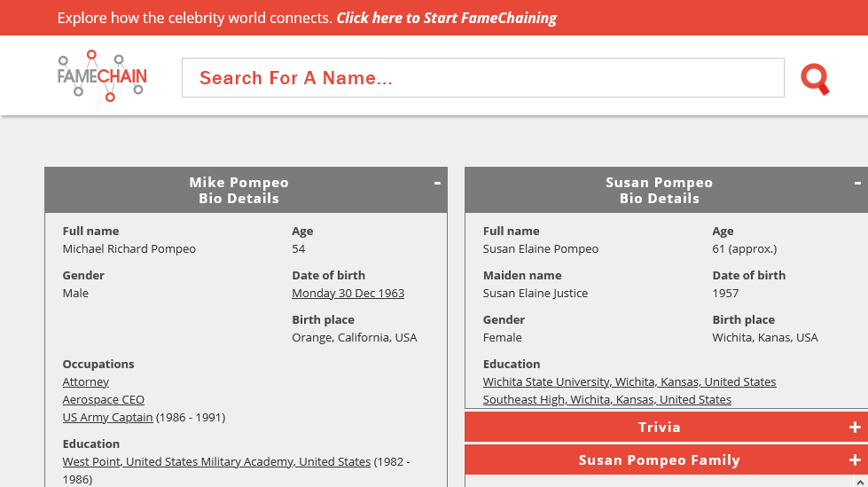
Task: Collapse Mike Pompeo Bio Details with minus
Action: click(x=437, y=183)
